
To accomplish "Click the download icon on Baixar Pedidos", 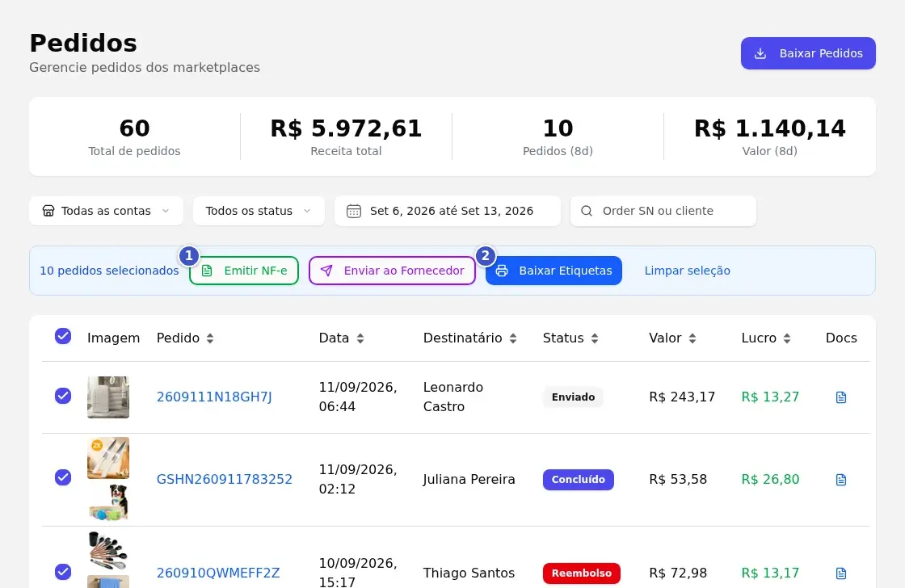I will point(760,53).
